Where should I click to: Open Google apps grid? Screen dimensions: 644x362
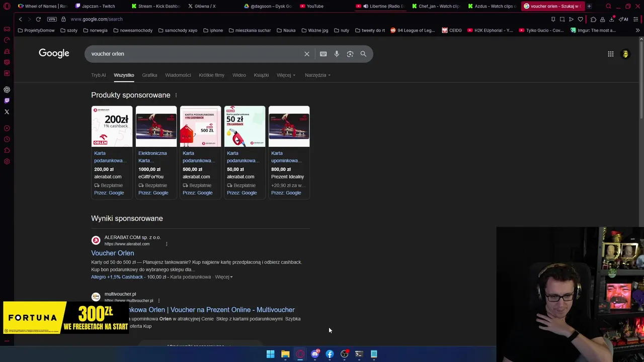click(x=610, y=54)
